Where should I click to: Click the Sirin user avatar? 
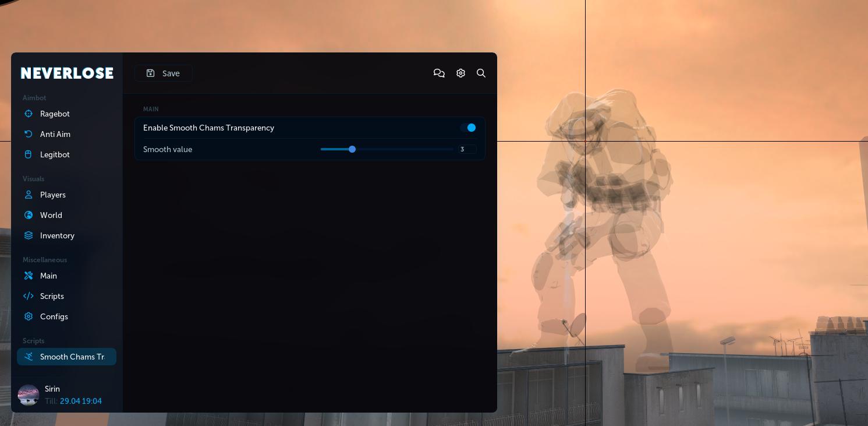[29, 395]
